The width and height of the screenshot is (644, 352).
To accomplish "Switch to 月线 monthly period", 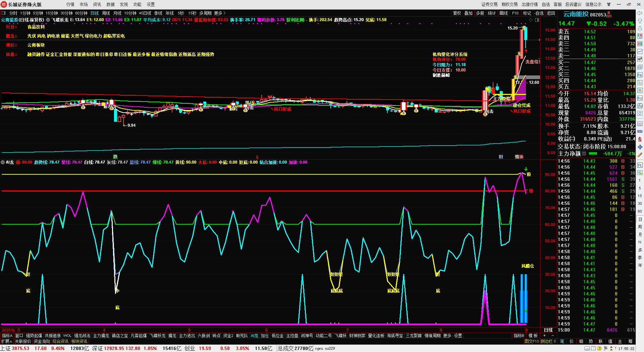I will pyautogui.click(x=117, y=13).
